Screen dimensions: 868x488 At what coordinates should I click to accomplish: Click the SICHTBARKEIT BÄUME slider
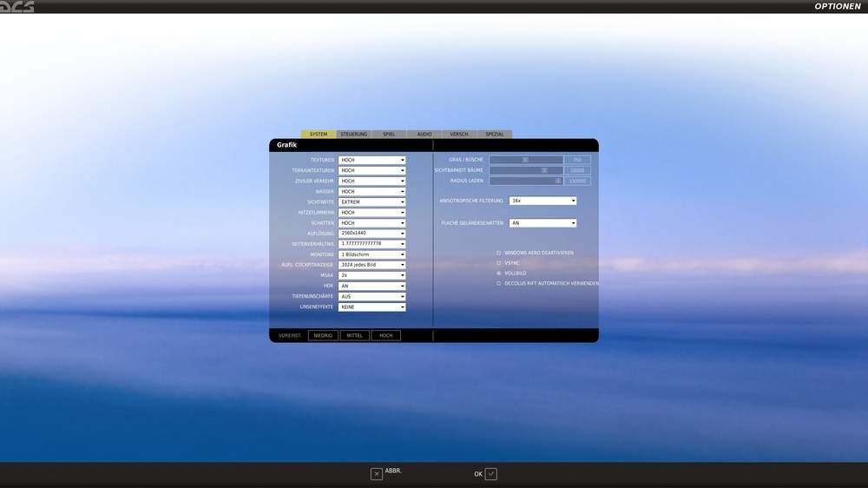click(526, 170)
